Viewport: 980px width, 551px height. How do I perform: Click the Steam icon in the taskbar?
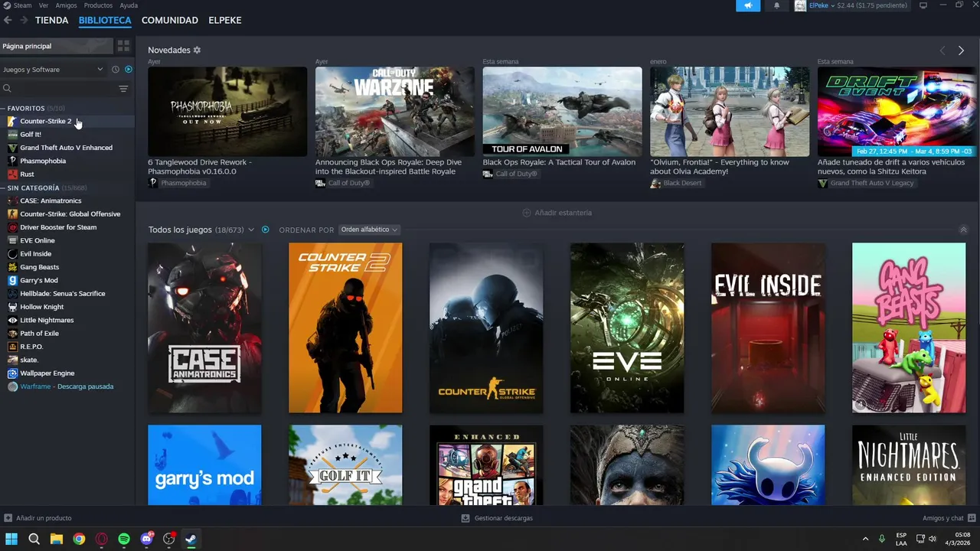pos(191,539)
